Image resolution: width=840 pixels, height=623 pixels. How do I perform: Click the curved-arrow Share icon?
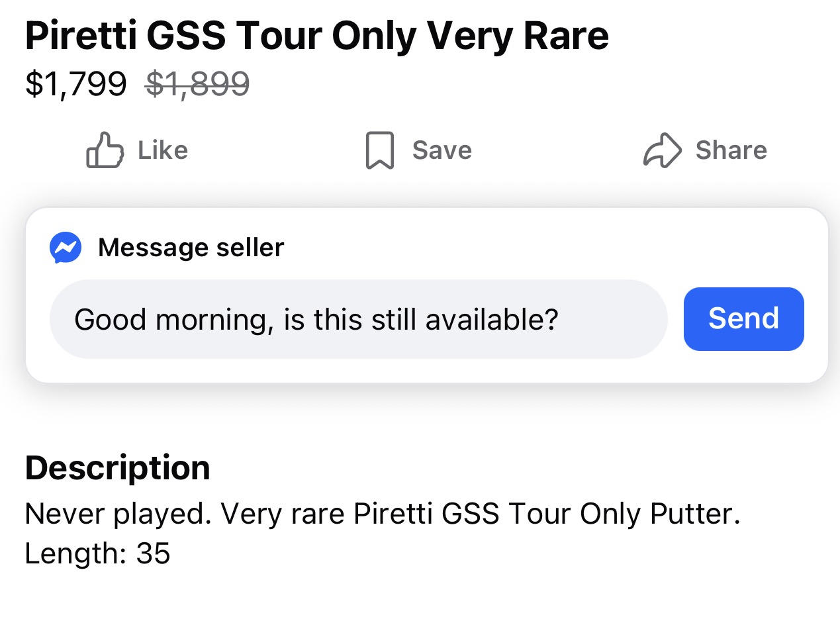click(x=662, y=150)
